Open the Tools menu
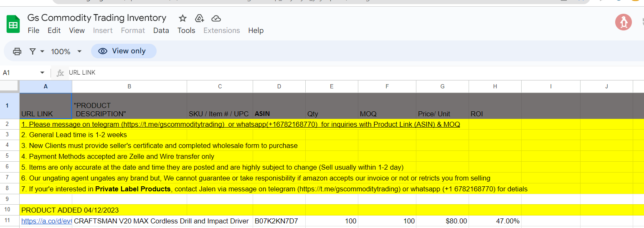644x228 pixels. pos(186,30)
